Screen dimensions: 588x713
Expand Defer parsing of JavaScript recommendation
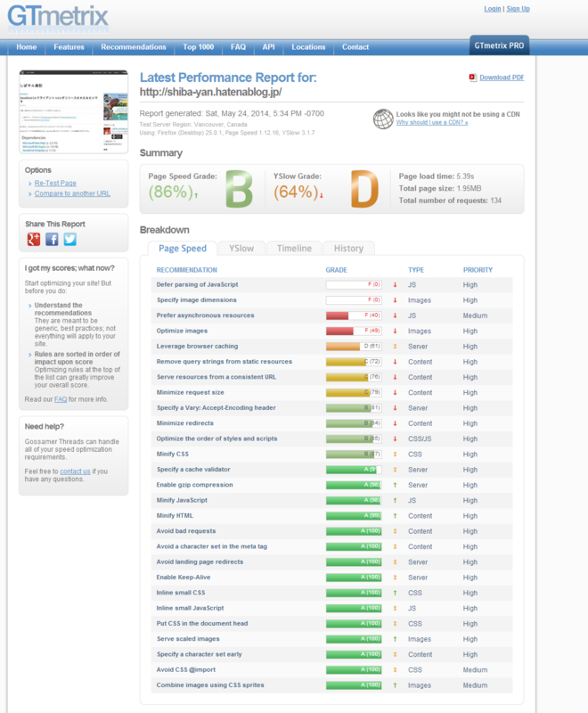(197, 284)
